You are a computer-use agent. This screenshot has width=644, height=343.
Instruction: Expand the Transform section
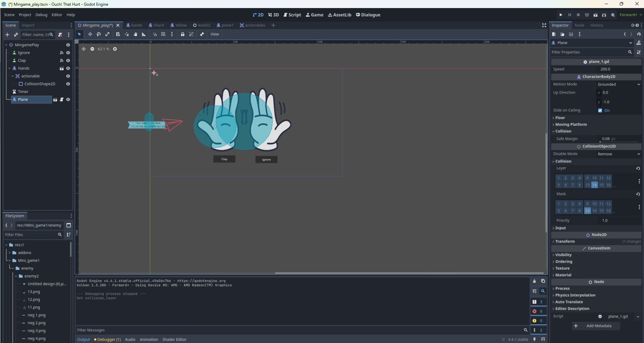point(596,242)
